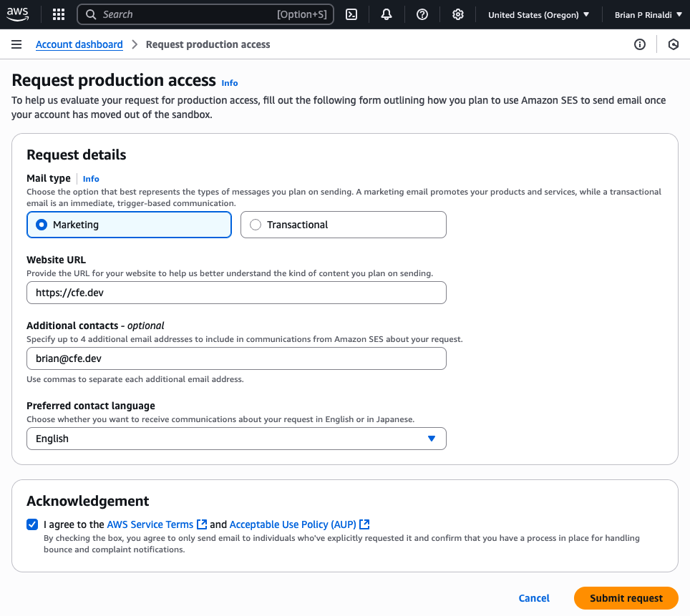Image resolution: width=690 pixels, height=616 pixels.
Task: Click the Submit request button
Action: tap(626, 598)
